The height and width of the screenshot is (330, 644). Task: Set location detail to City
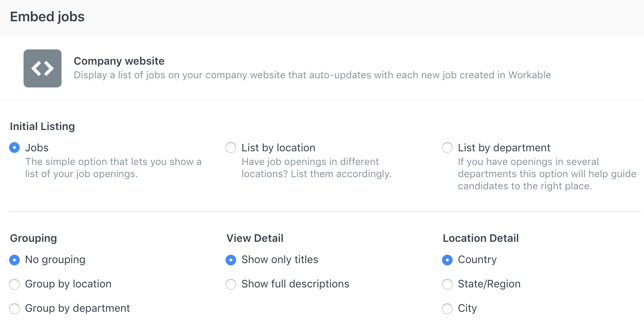[x=447, y=309]
